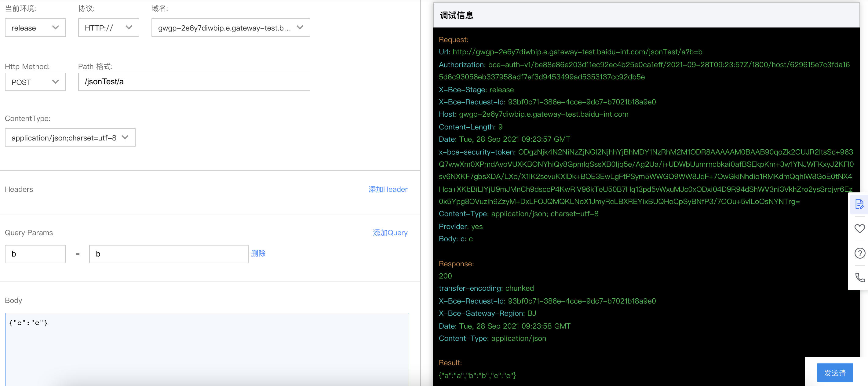Click the Result JSON output line
The height and width of the screenshot is (386, 868).
click(477, 375)
